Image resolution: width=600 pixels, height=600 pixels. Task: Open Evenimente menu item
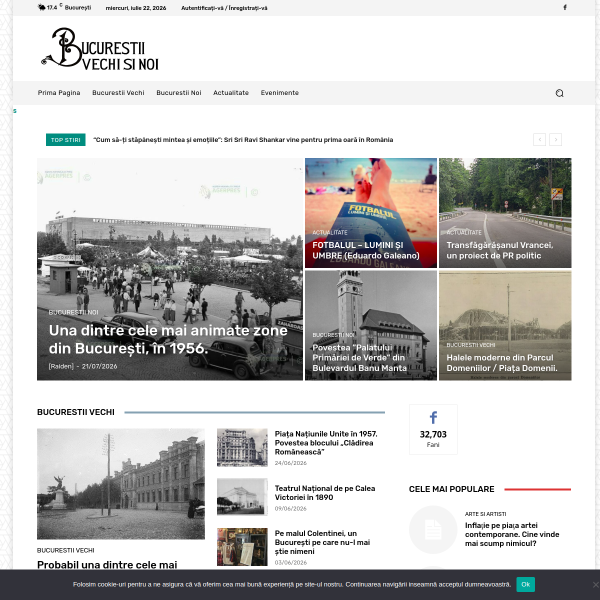click(280, 93)
